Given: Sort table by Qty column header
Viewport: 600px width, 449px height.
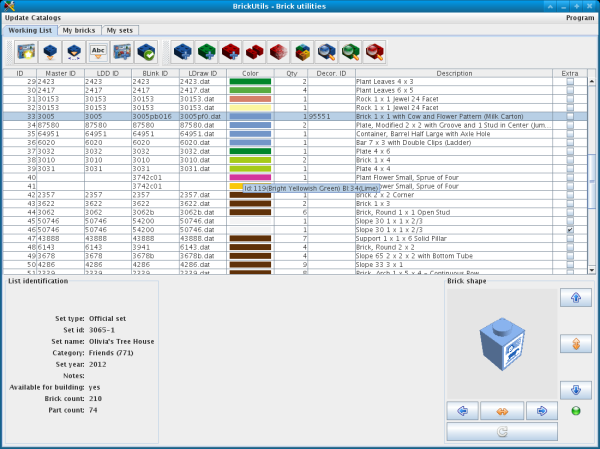Looking at the screenshot, I should pyautogui.click(x=291, y=73).
